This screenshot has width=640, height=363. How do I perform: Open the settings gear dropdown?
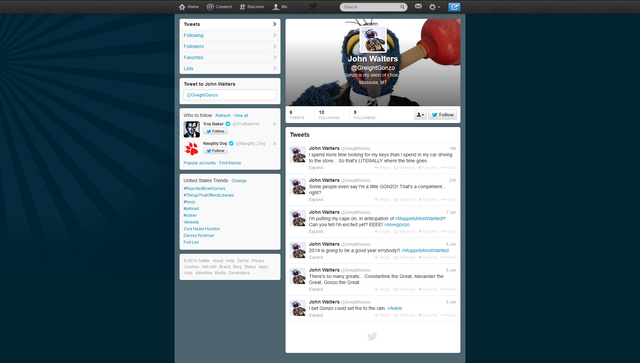pyautogui.click(x=434, y=7)
